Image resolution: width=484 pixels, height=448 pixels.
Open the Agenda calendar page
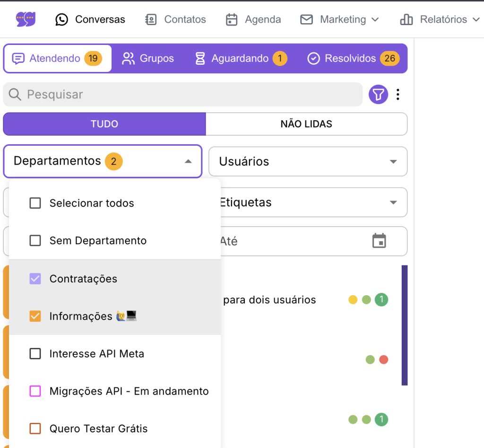pyautogui.click(x=253, y=19)
